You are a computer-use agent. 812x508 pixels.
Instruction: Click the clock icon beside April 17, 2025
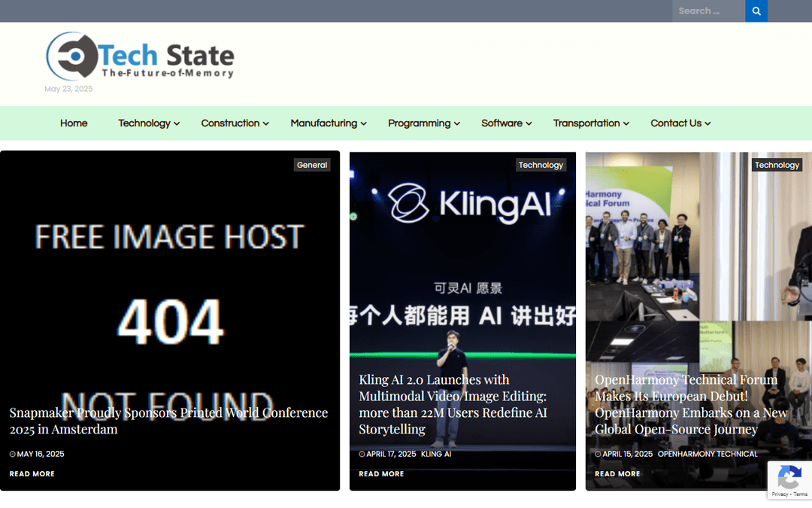[362, 454]
